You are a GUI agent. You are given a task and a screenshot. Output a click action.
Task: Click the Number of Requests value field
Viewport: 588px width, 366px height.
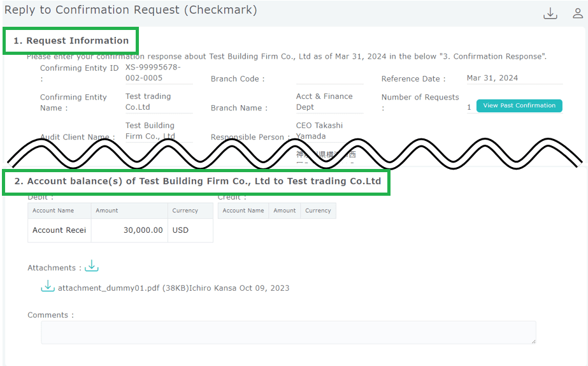(x=470, y=107)
